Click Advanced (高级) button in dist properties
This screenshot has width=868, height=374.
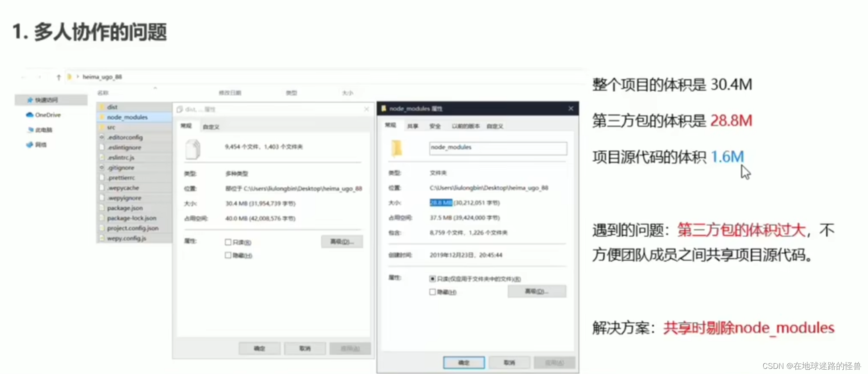[342, 241]
